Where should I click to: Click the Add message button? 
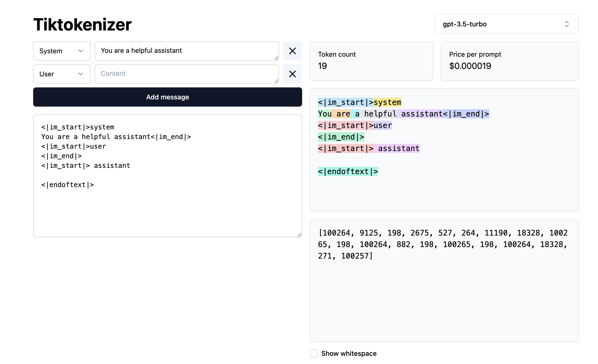click(167, 97)
